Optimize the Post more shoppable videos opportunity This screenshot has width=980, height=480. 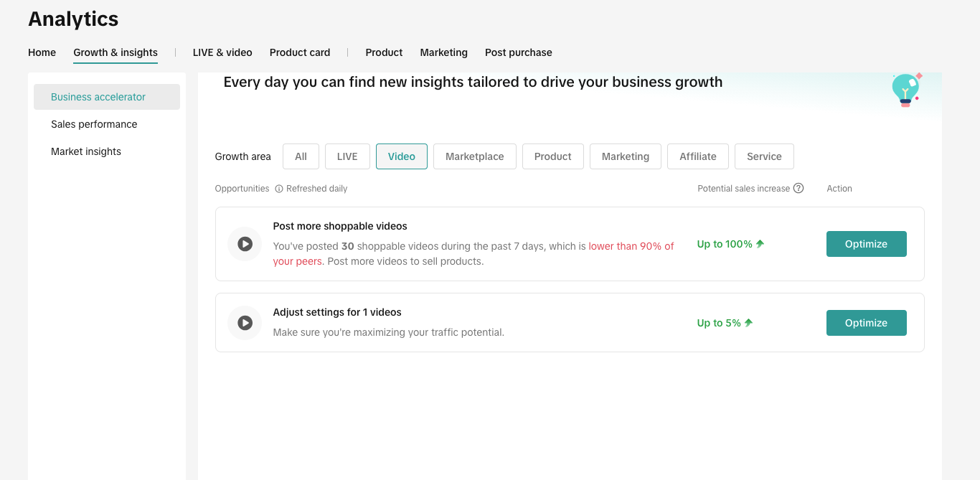click(866, 244)
